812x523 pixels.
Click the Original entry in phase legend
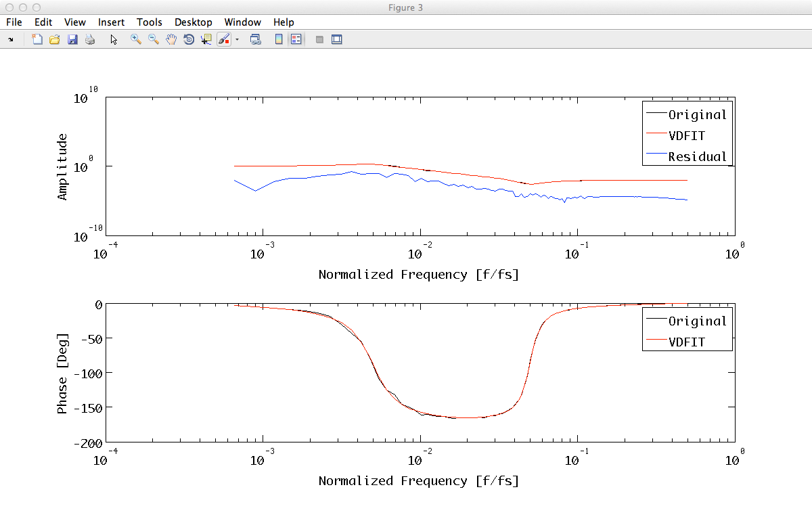pos(697,321)
